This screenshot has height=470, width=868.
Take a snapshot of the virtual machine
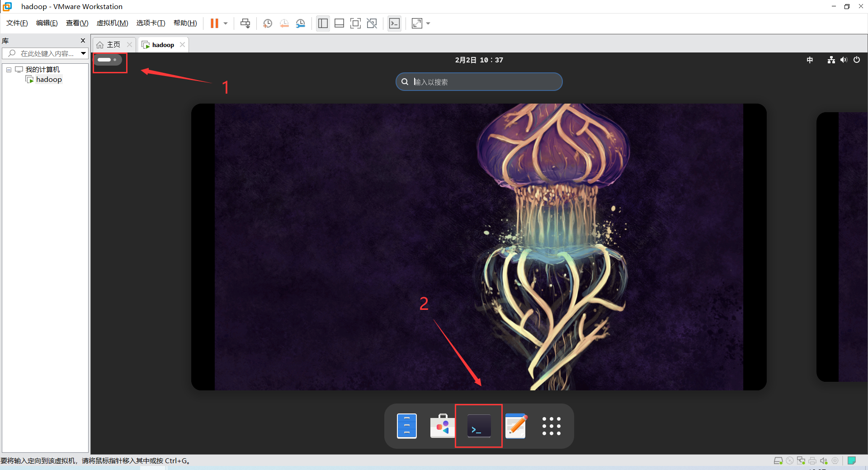pos(268,23)
